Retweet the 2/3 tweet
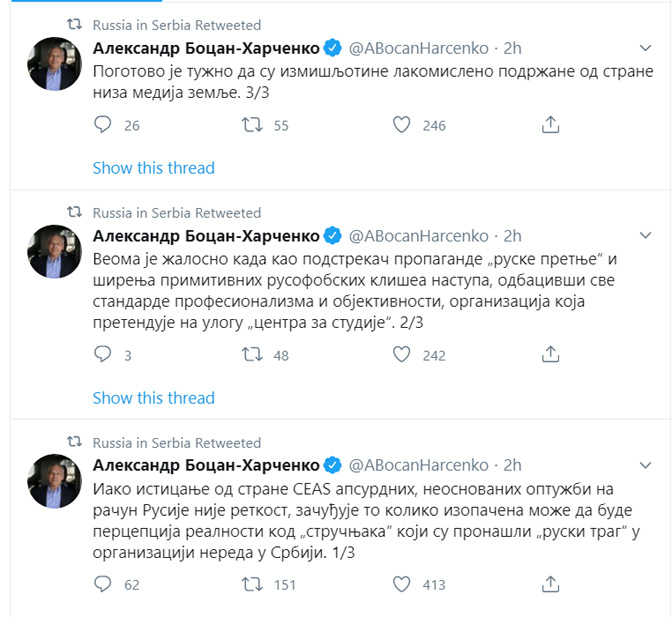 tap(254, 354)
